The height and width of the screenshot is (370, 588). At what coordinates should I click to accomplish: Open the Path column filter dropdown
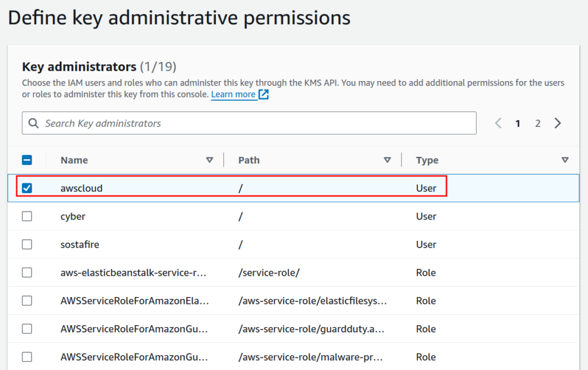388,160
